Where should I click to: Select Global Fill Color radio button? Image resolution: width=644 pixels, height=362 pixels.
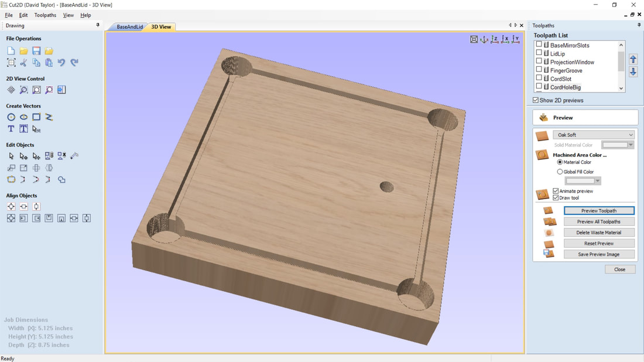click(560, 172)
